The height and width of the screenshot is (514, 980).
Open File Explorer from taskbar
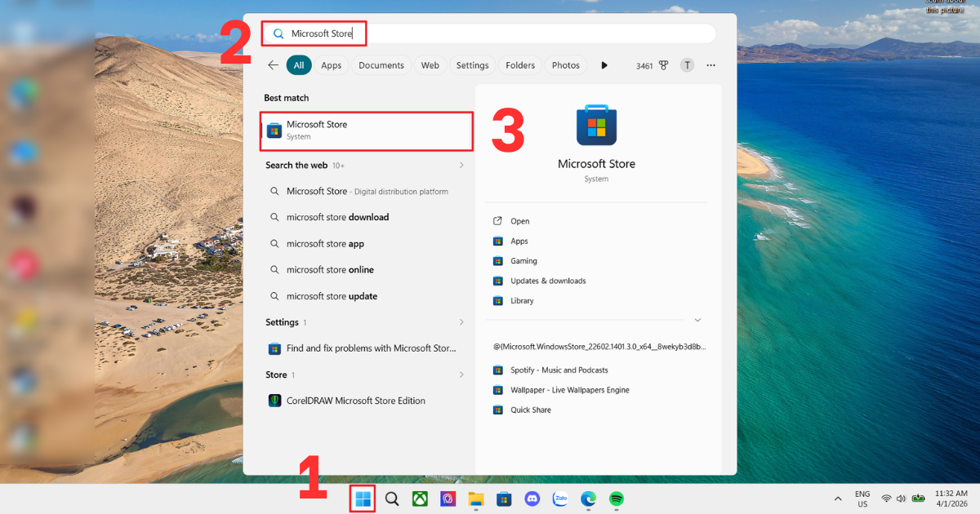(x=476, y=498)
